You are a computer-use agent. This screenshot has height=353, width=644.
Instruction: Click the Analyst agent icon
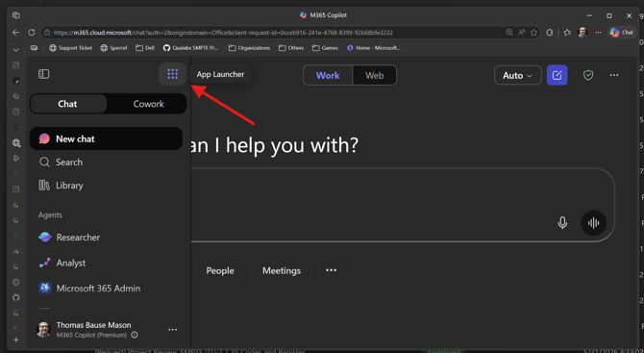click(45, 263)
